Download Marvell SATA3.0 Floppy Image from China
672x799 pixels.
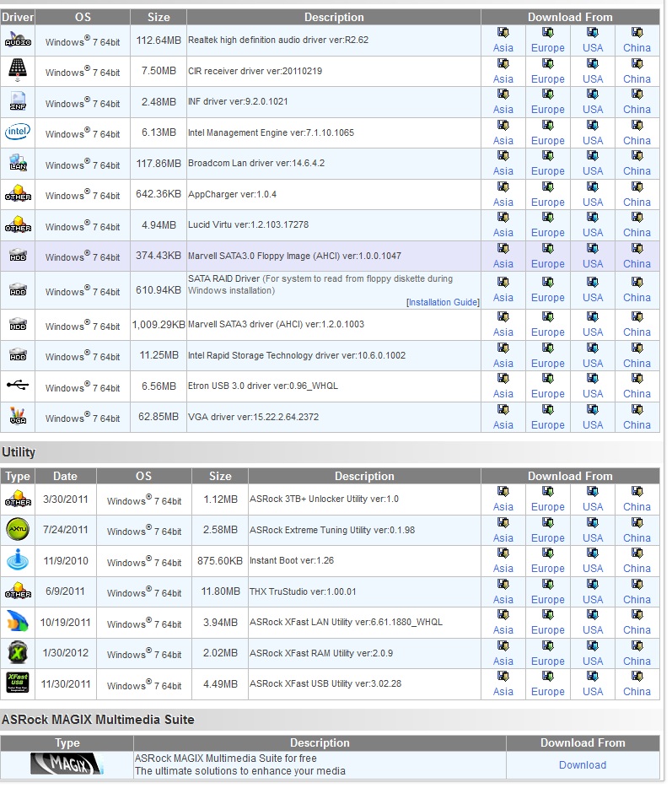(x=637, y=264)
